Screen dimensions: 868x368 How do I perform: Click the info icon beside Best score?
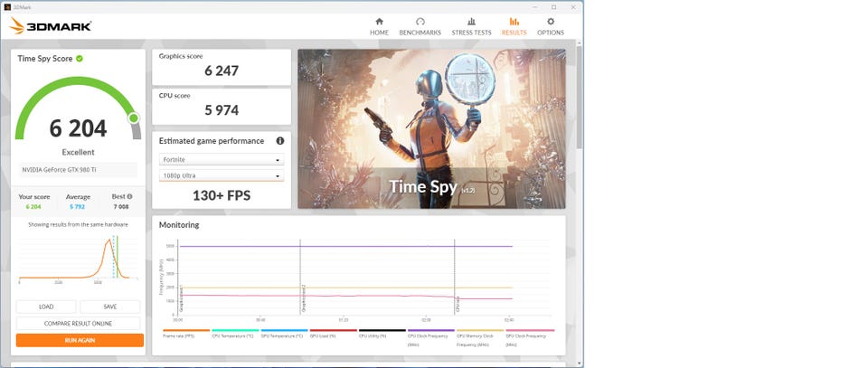[x=130, y=196]
